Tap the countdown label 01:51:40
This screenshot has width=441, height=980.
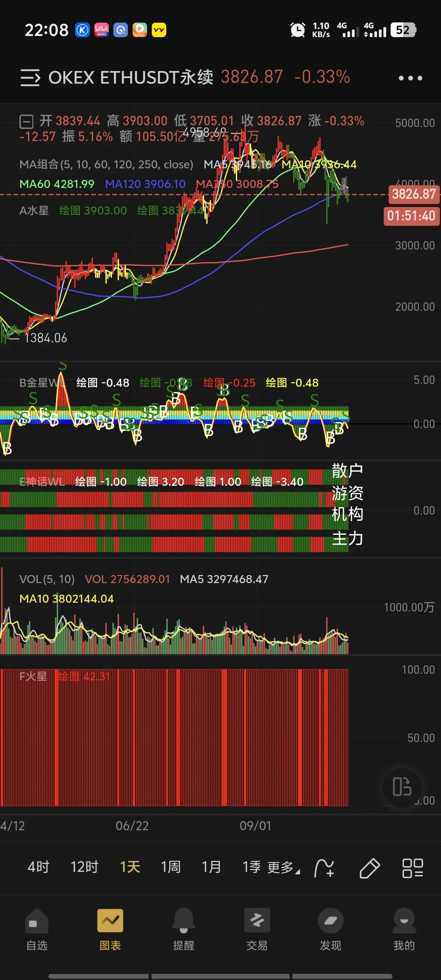click(411, 216)
